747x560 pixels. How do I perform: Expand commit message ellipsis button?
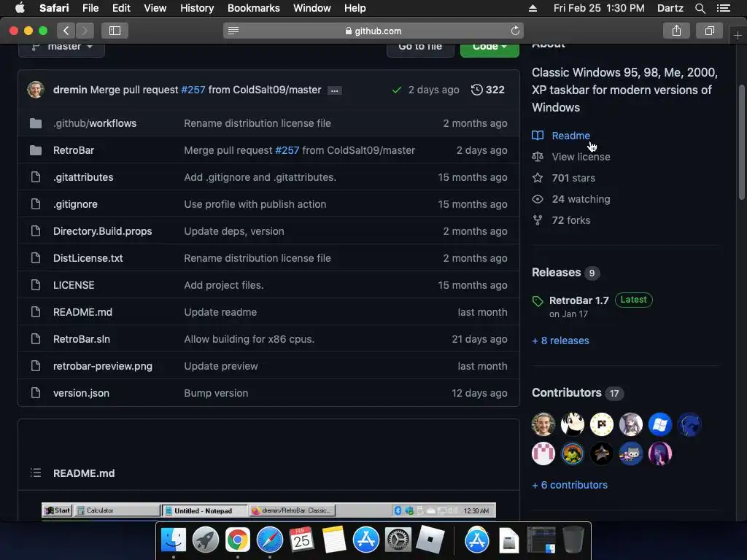[334, 90]
